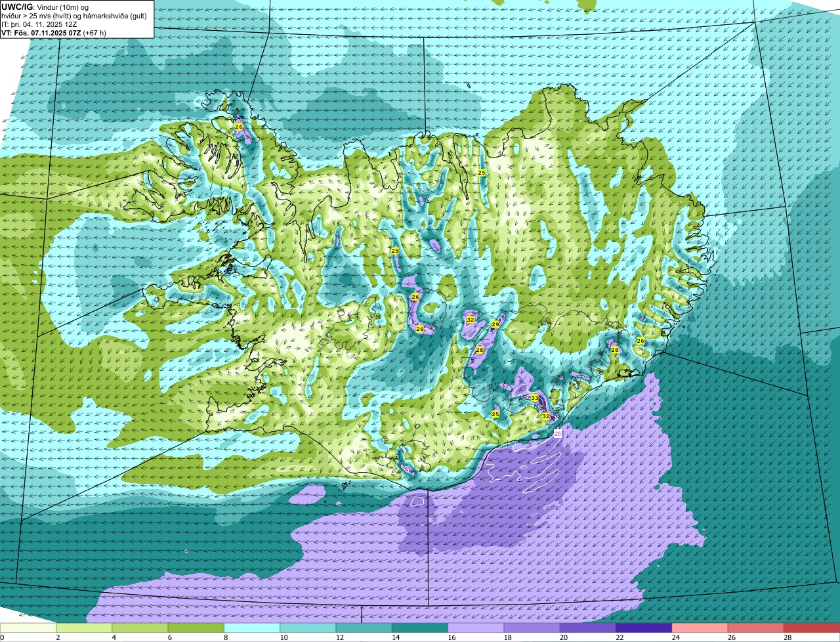The width and height of the screenshot is (840, 642).
Task: Click the 'VT: Fös. 07.11.2025 07Z (+67 h)' line
Action: (x=54, y=33)
